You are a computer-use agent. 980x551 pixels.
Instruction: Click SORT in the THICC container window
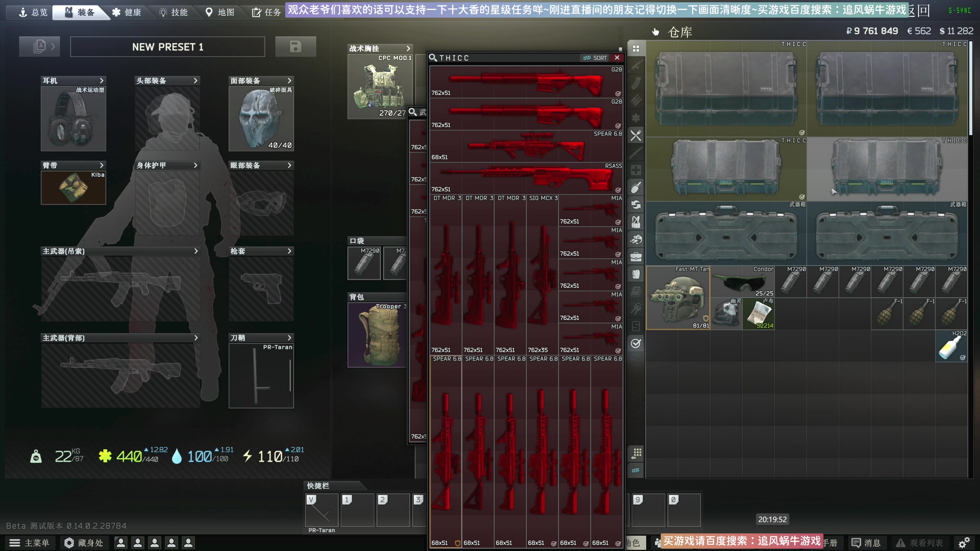click(x=595, y=58)
